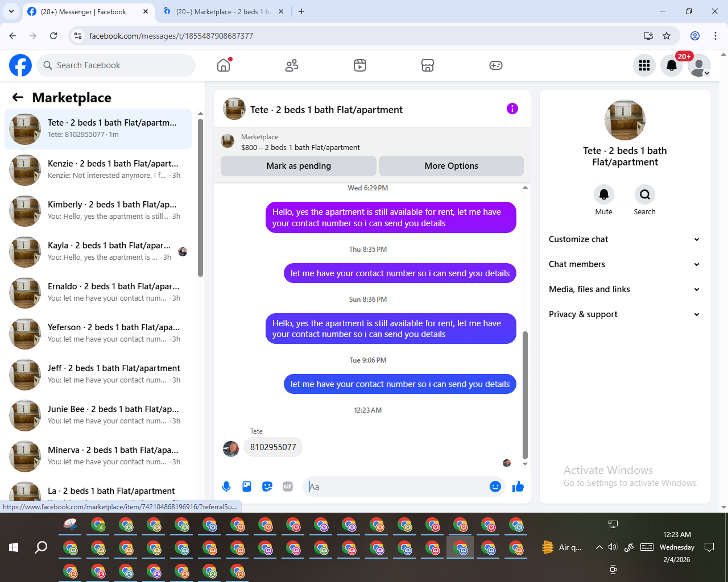Open the emoji picker in message box
The image size is (728, 582).
(495, 487)
